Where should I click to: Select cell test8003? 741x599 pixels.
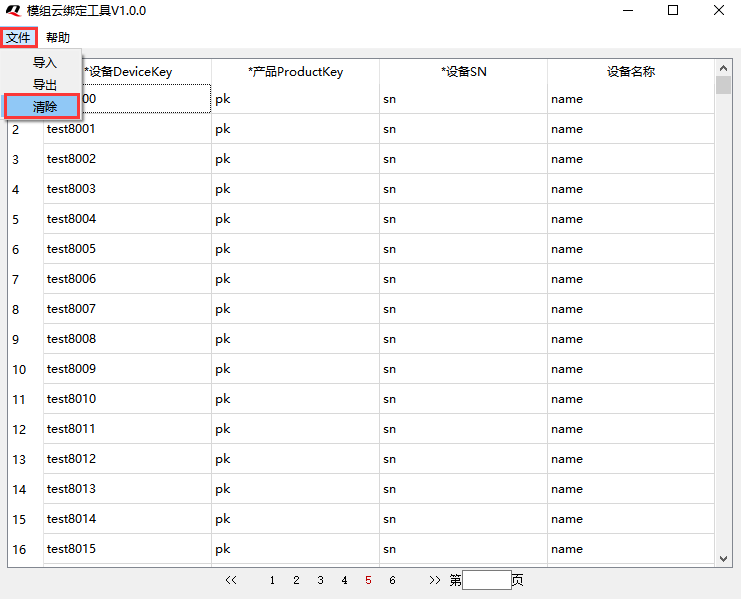pyautogui.click(x=128, y=189)
